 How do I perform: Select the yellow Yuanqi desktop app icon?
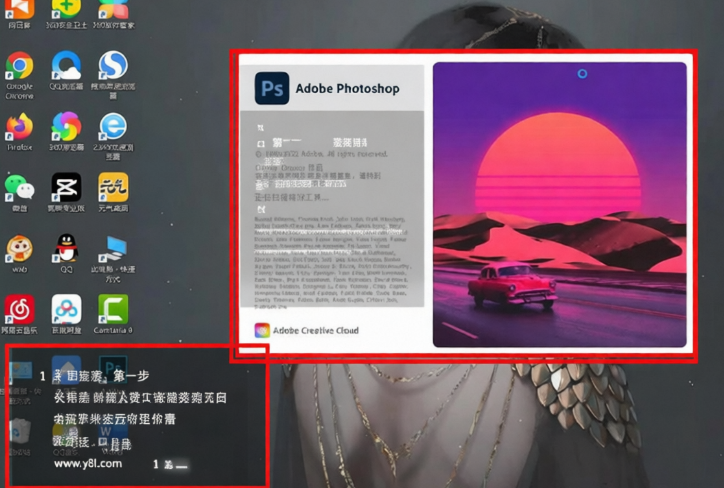pyautogui.click(x=113, y=187)
